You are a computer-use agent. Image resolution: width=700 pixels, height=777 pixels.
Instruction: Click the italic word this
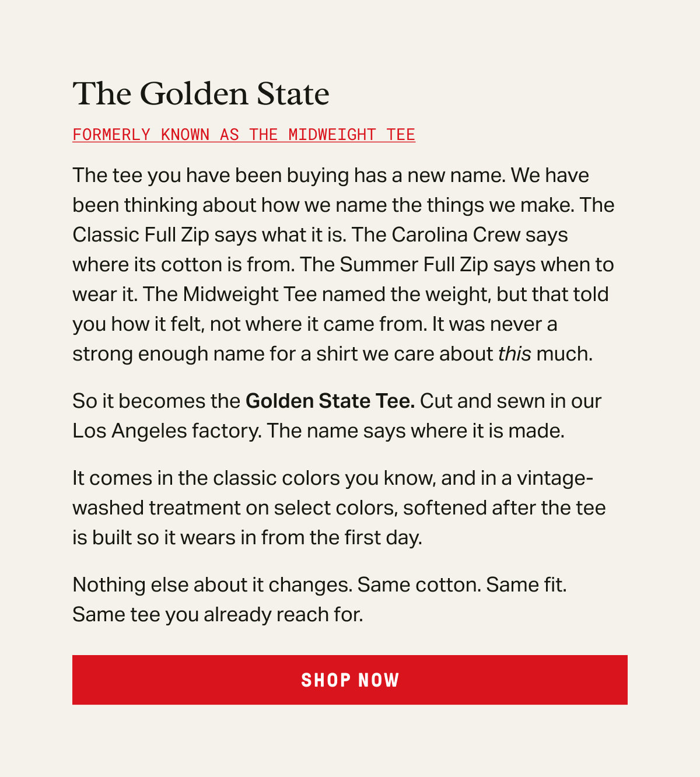tap(514, 353)
